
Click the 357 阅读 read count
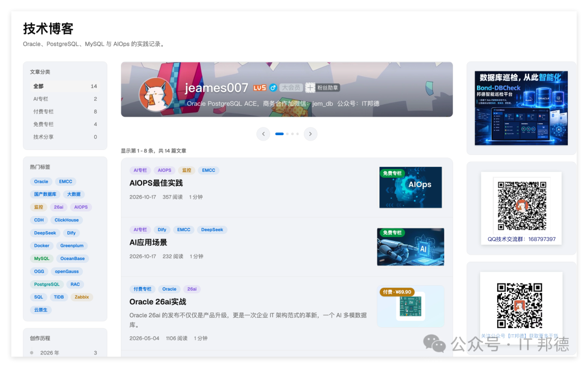coord(173,197)
